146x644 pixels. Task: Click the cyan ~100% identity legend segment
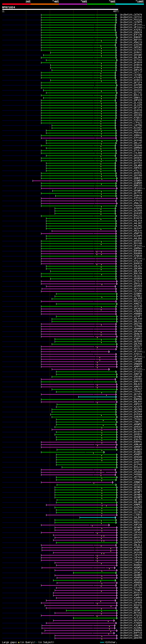[130, 4]
